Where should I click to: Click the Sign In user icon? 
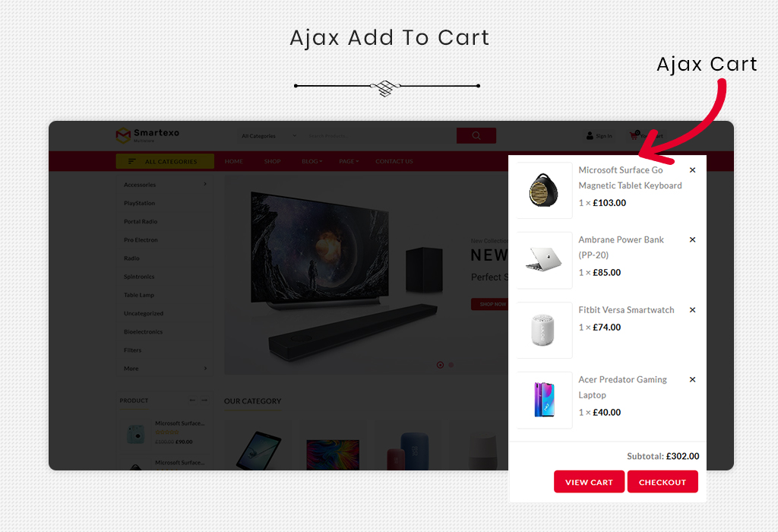click(590, 135)
